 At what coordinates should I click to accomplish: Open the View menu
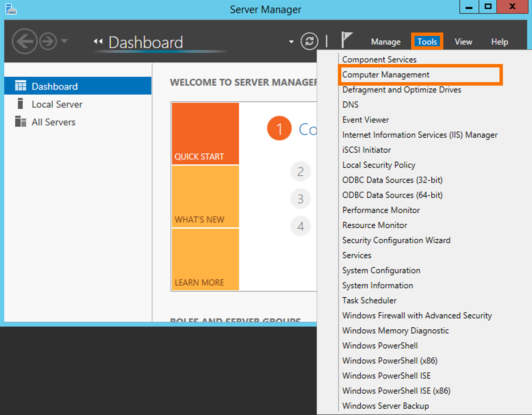point(463,42)
